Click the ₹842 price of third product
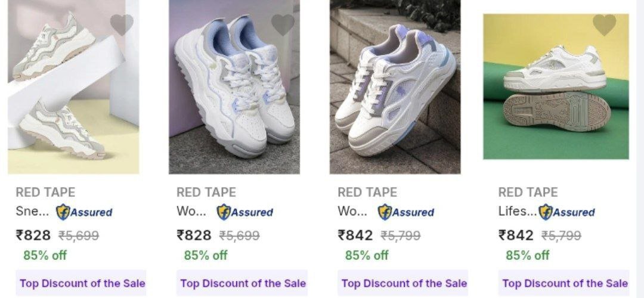Screen dimensions: 644x298 click(x=355, y=235)
